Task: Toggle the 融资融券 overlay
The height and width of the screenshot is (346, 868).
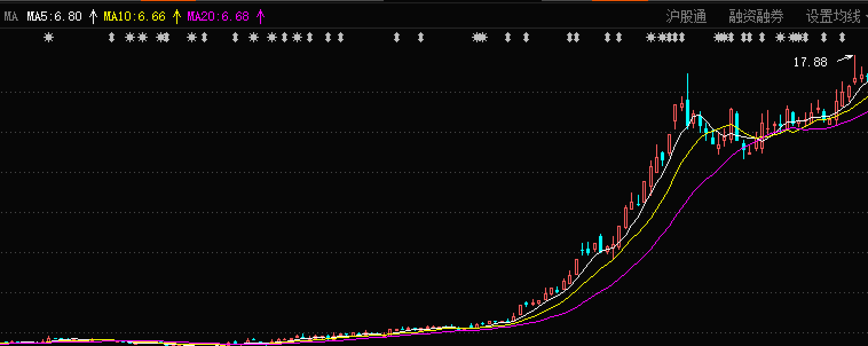Action: click(x=756, y=17)
